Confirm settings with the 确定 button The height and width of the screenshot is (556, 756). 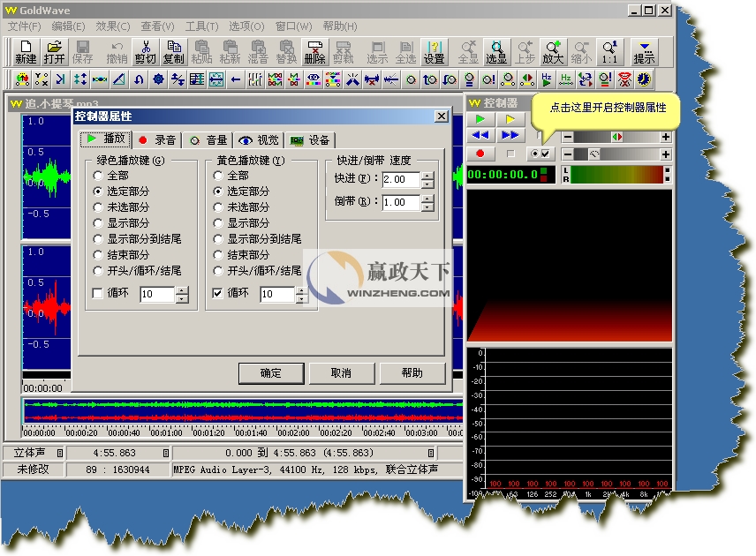(271, 372)
